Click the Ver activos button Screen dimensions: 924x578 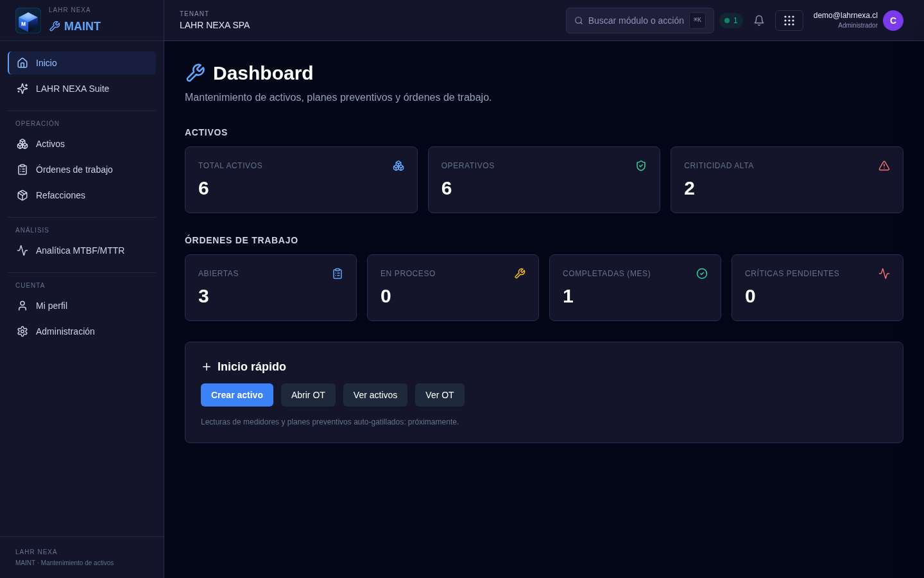(x=375, y=395)
